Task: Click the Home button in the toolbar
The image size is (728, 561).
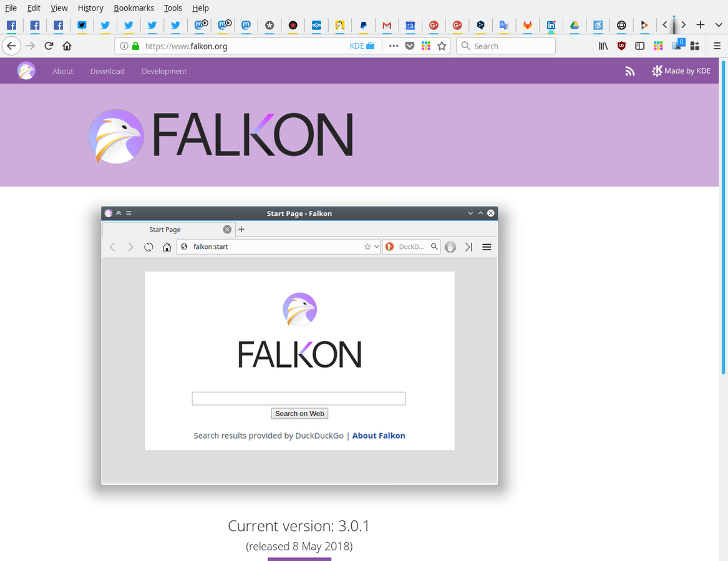Action: click(67, 46)
